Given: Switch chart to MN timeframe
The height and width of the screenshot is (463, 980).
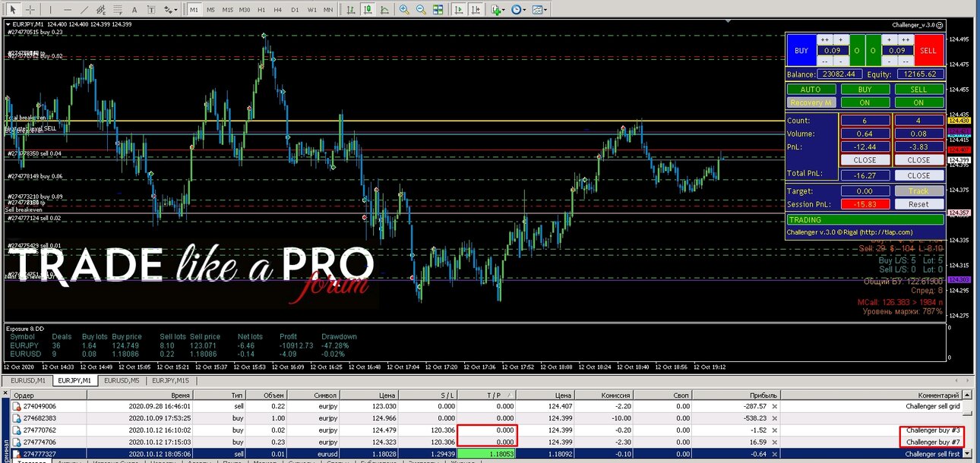Looking at the screenshot, I should [328, 10].
